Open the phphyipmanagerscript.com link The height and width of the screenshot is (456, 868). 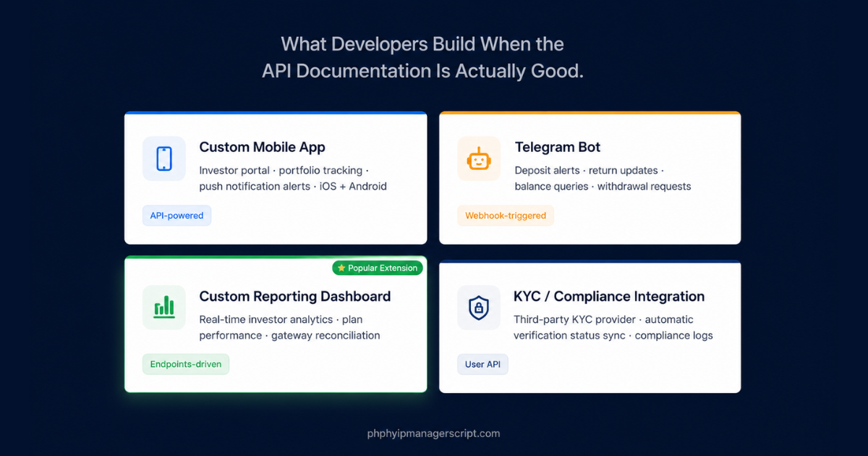(x=433, y=434)
